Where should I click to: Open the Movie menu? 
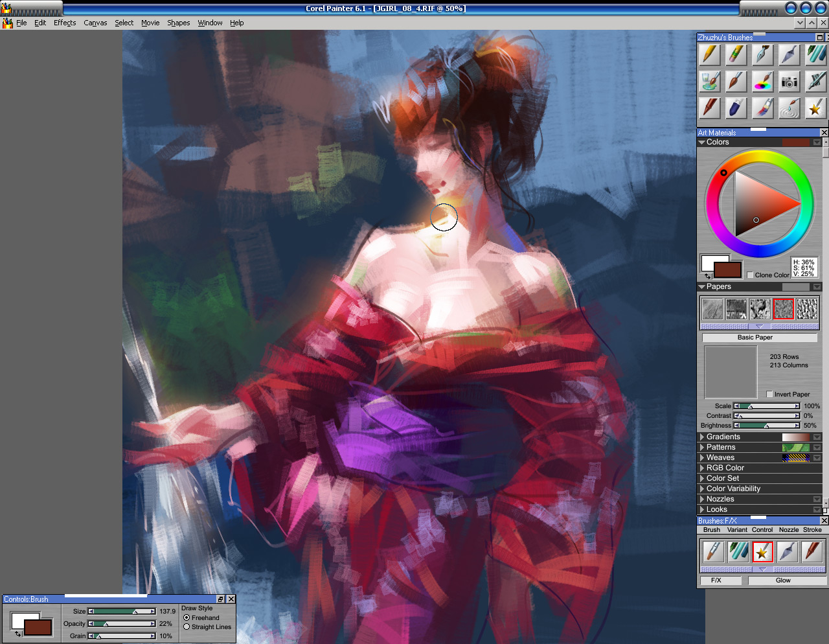tap(150, 23)
